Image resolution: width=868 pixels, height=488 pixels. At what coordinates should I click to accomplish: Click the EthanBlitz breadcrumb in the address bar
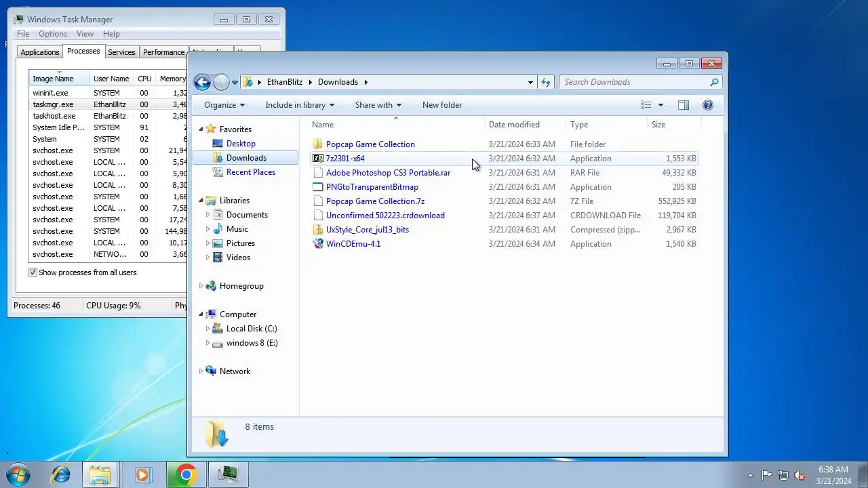click(x=285, y=82)
